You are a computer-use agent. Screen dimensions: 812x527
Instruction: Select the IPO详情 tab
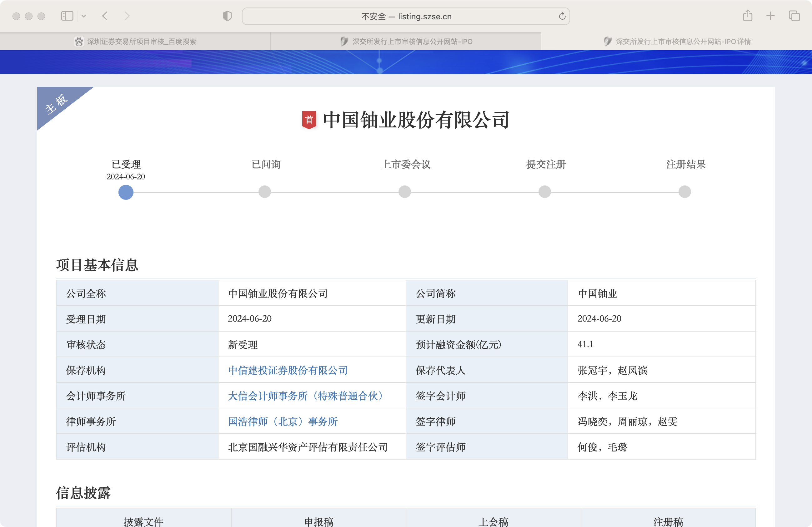pos(677,42)
